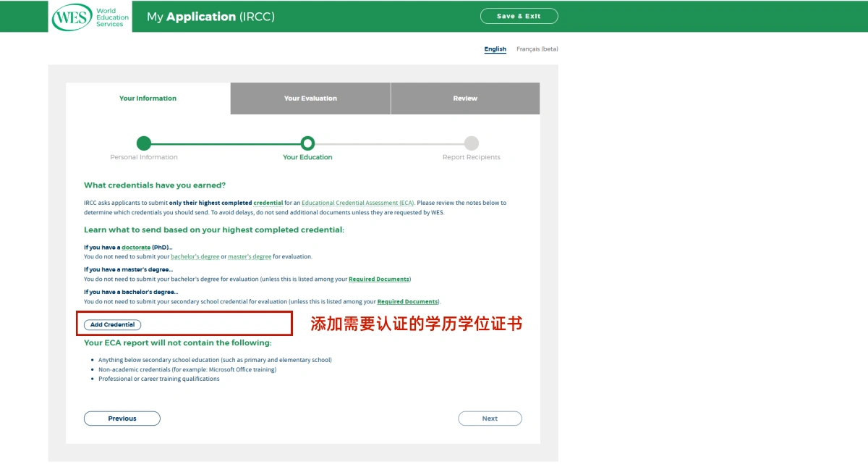Viewport: 868px width, 475px height.
Task: Open the Your Evaluation tab
Action: (x=310, y=98)
